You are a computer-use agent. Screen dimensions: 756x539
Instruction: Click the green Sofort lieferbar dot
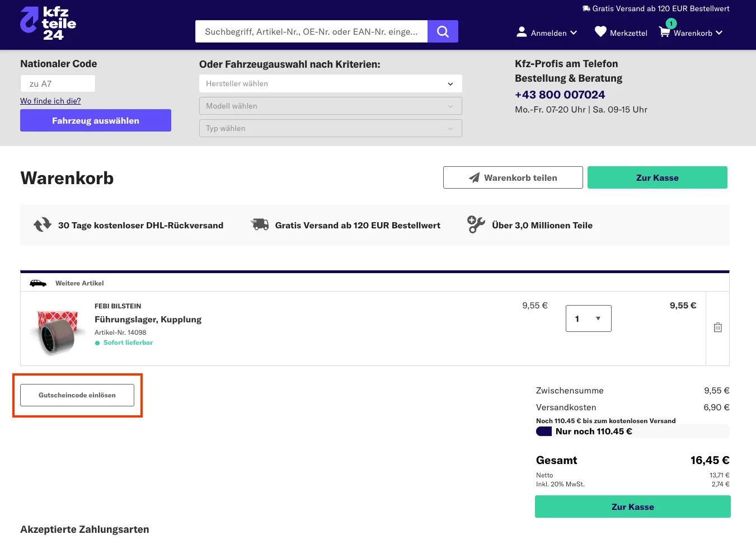click(x=97, y=343)
